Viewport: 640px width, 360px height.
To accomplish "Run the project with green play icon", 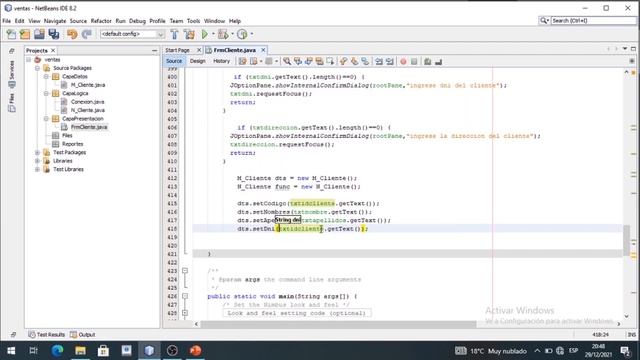I will pos(204,34).
